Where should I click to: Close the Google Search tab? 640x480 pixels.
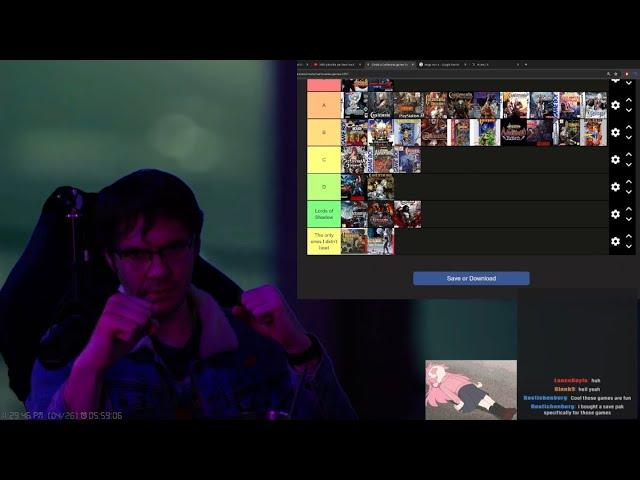pos(465,64)
